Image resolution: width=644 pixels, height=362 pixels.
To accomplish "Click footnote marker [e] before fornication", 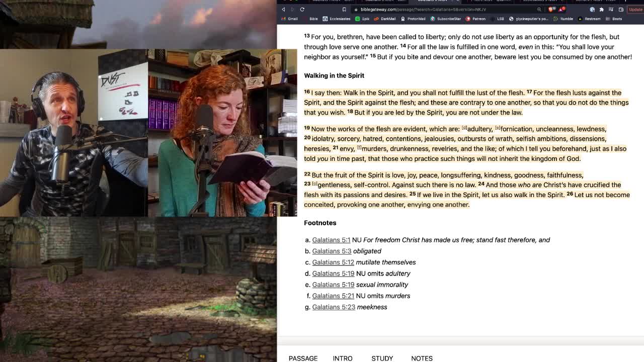I will (498, 128).
